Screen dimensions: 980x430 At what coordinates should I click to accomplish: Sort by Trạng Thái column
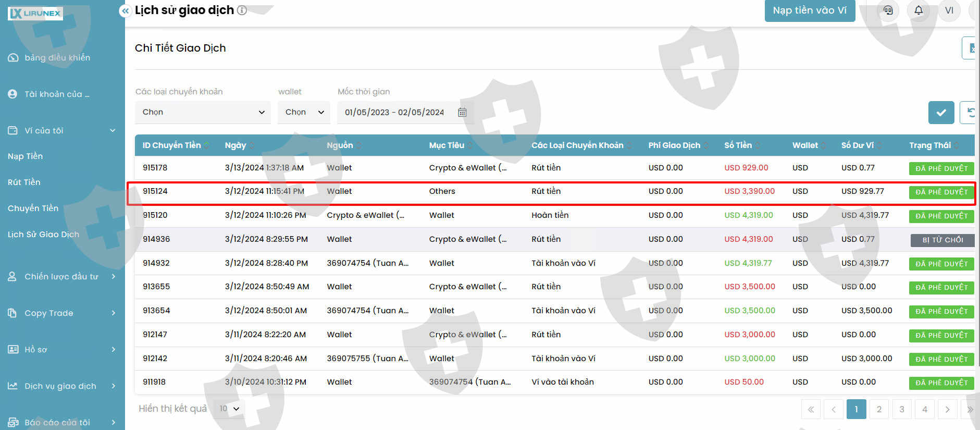coord(934,145)
